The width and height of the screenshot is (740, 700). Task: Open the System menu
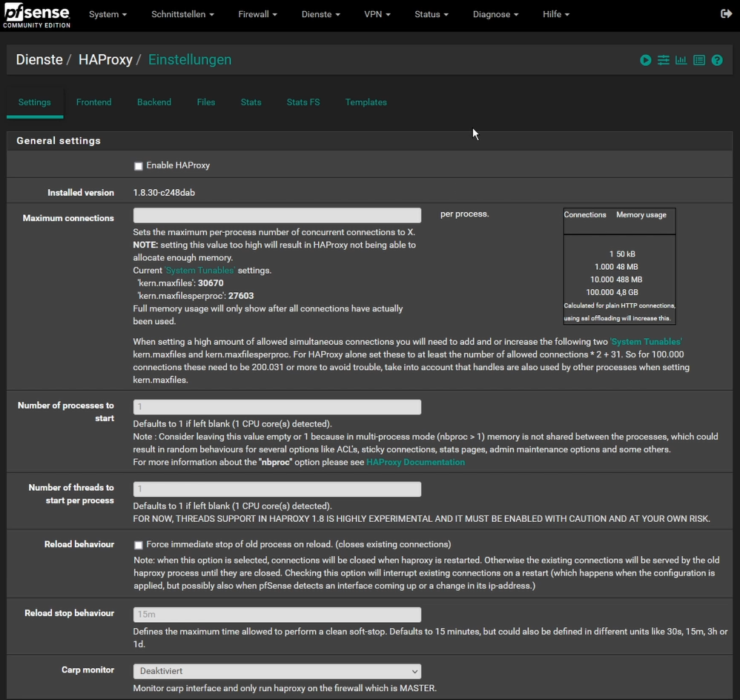click(x=108, y=14)
